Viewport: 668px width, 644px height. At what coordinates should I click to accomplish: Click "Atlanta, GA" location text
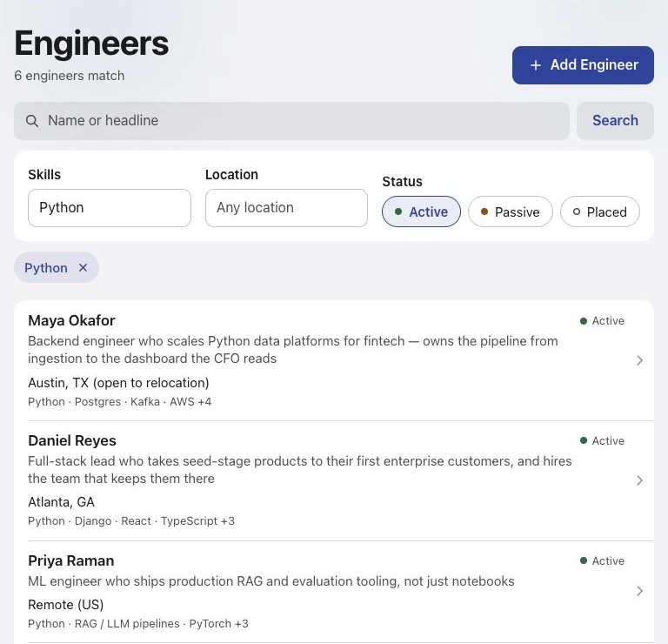coord(62,502)
